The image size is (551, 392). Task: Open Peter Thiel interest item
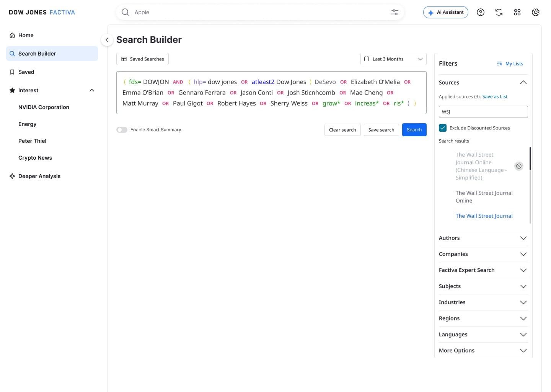(x=32, y=141)
